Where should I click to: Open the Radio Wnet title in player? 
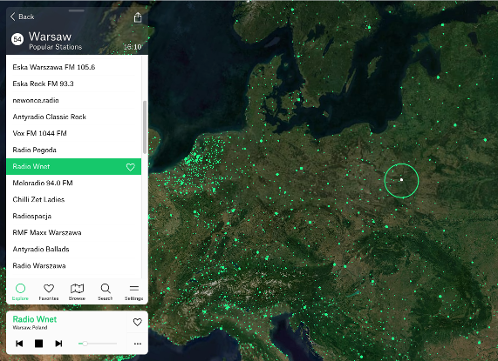pyautogui.click(x=35, y=319)
